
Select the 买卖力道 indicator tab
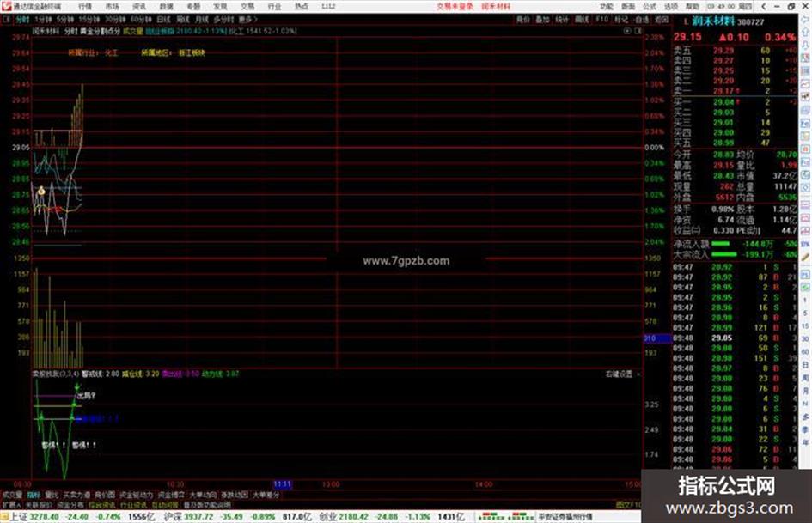76,495
